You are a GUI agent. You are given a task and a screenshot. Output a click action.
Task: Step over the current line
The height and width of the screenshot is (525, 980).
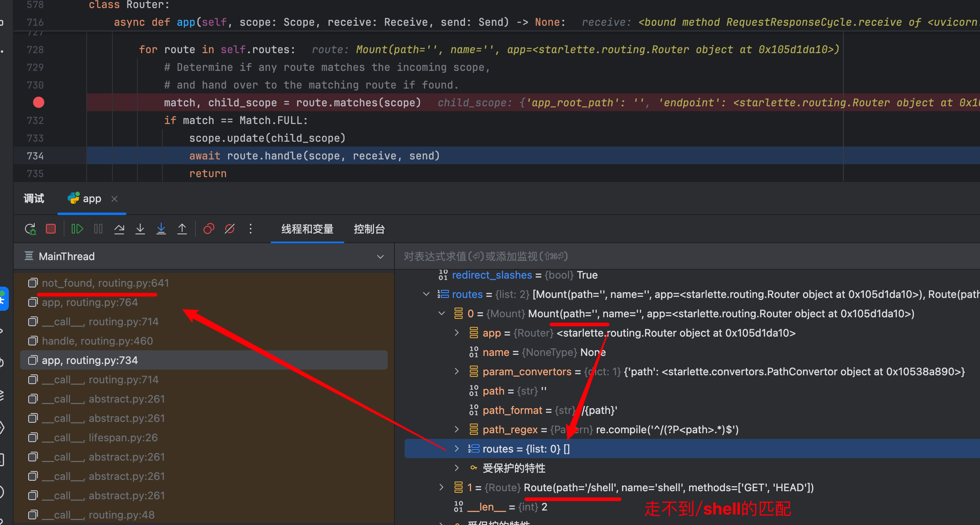[x=119, y=229]
